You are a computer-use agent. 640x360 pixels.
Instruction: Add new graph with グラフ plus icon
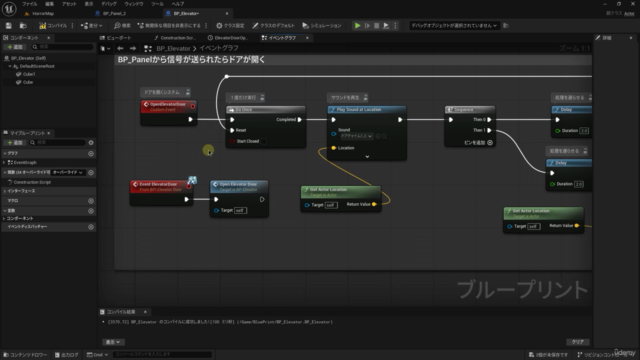pyautogui.click(x=91, y=153)
